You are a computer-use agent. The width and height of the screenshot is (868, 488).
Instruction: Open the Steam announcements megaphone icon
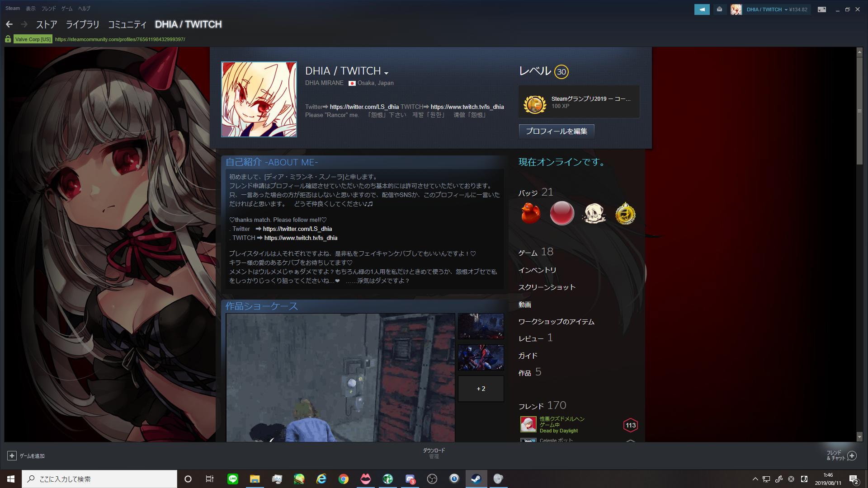pos(702,9)
